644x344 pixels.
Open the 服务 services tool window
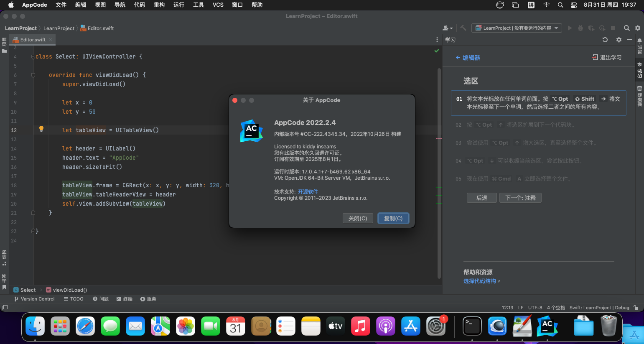tap(148, 299)
